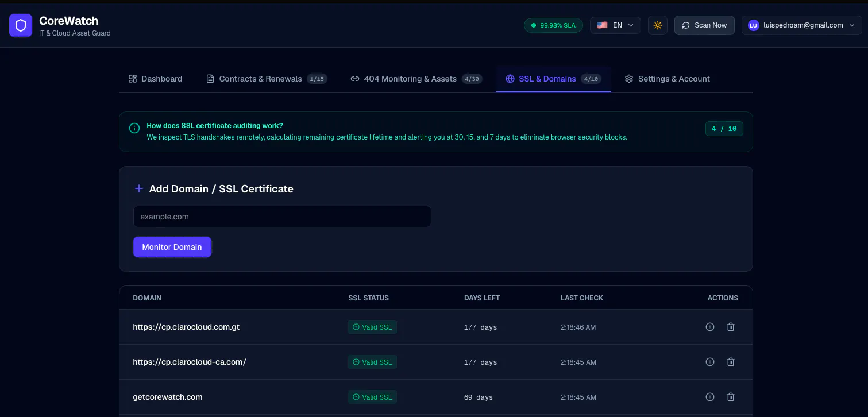
Task: Click the CoreWatch shield logo
Action: tap(21, 25)
